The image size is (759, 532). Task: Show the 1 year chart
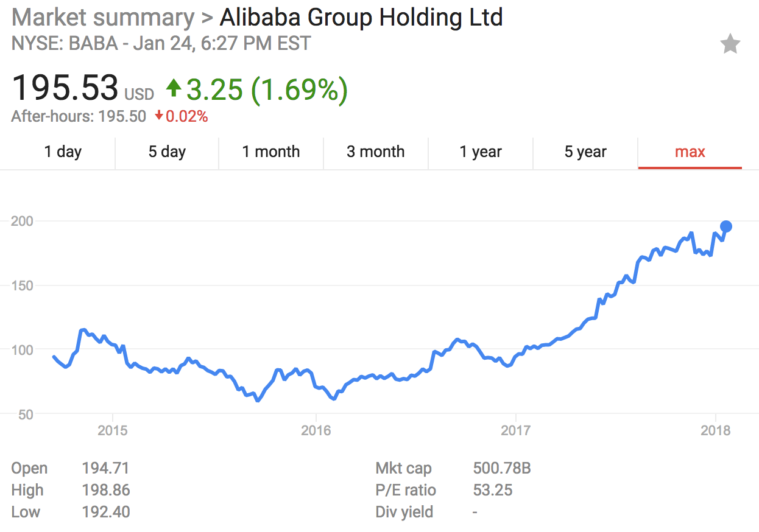pos(481,152)
